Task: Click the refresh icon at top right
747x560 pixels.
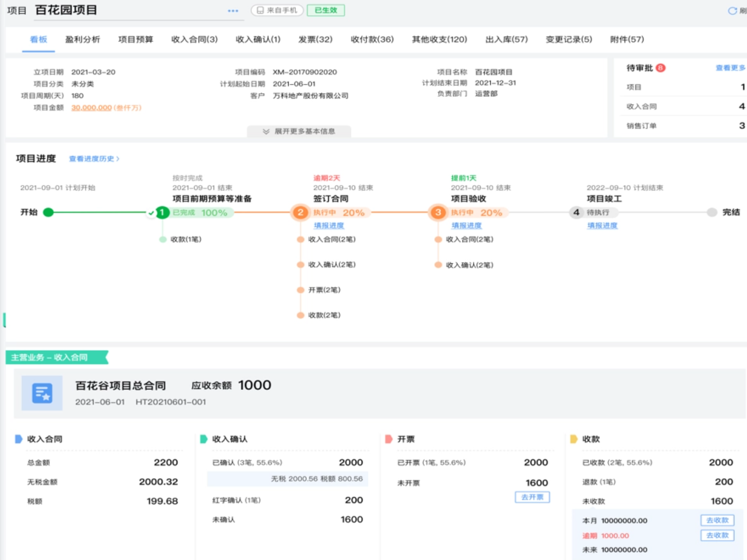Action: [732, 11]
